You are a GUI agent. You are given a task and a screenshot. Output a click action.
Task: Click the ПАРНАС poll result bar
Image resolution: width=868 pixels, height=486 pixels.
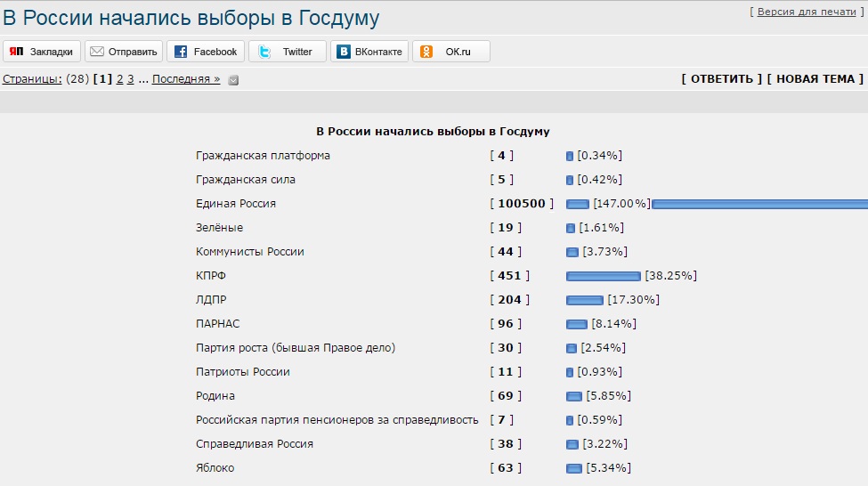pos(576,324)
